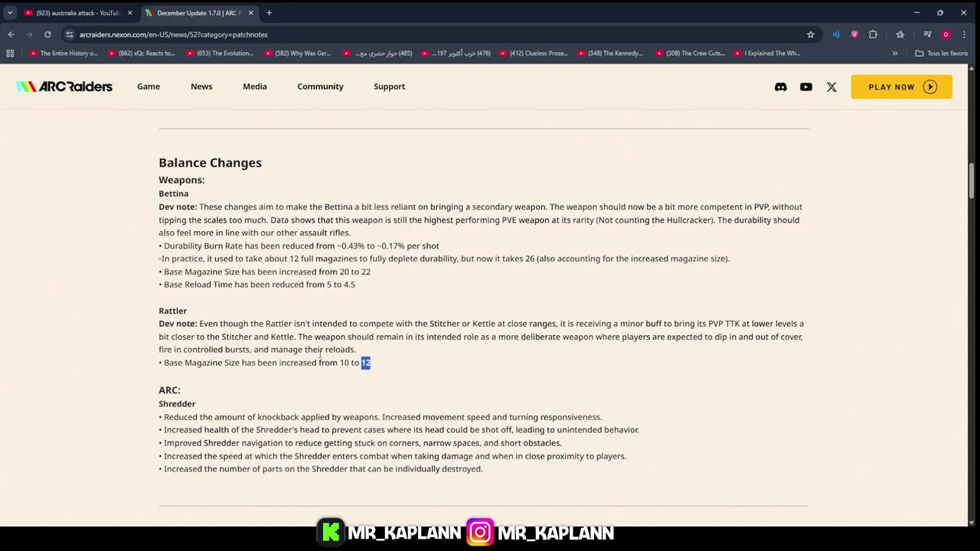Minimize the browser window
The image size is (980, 551).
pyautogui.click(x=916, y=13)
